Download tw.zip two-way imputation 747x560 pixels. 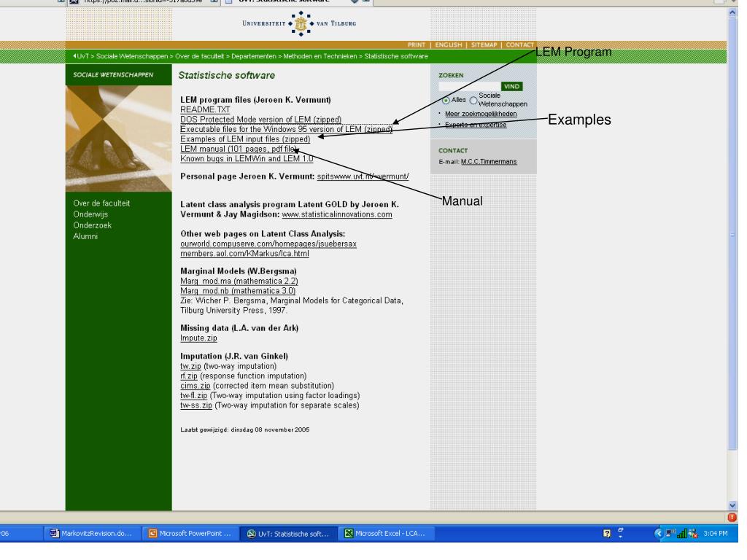(190, 366)
